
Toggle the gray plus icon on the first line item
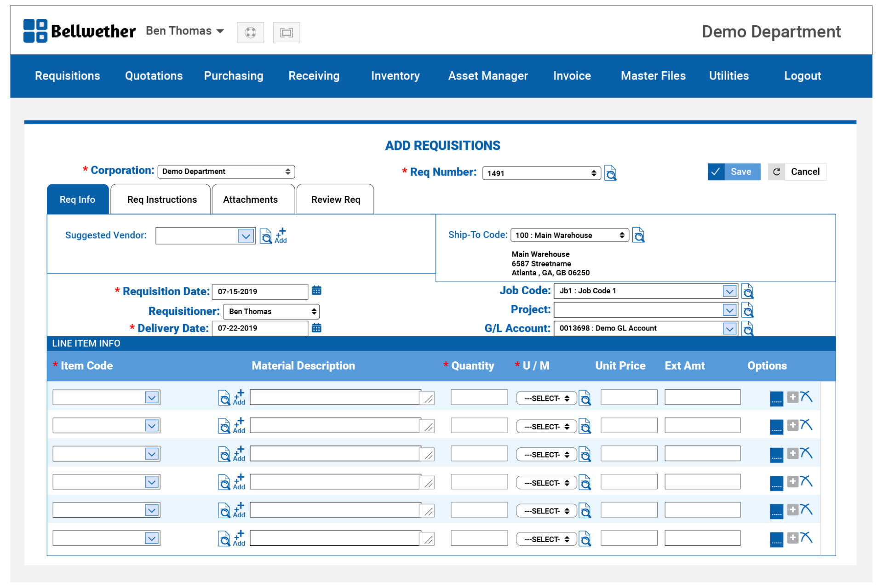(792, 397)
